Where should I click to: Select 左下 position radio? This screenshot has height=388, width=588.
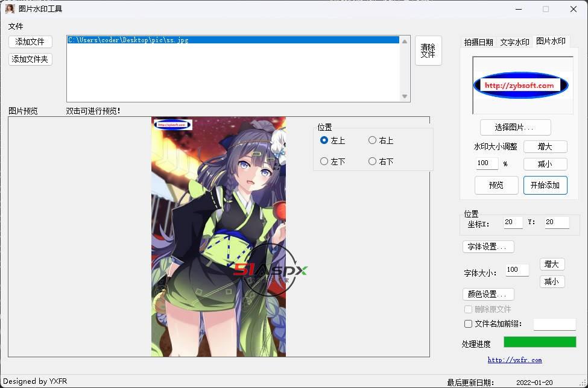(332, 161)
